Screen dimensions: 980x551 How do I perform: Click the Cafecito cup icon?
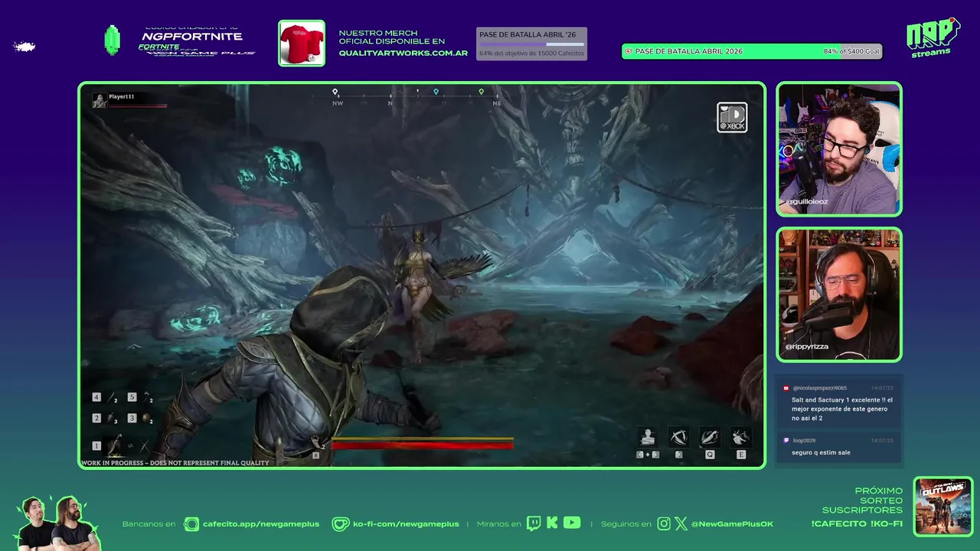(x=191, y=523)
